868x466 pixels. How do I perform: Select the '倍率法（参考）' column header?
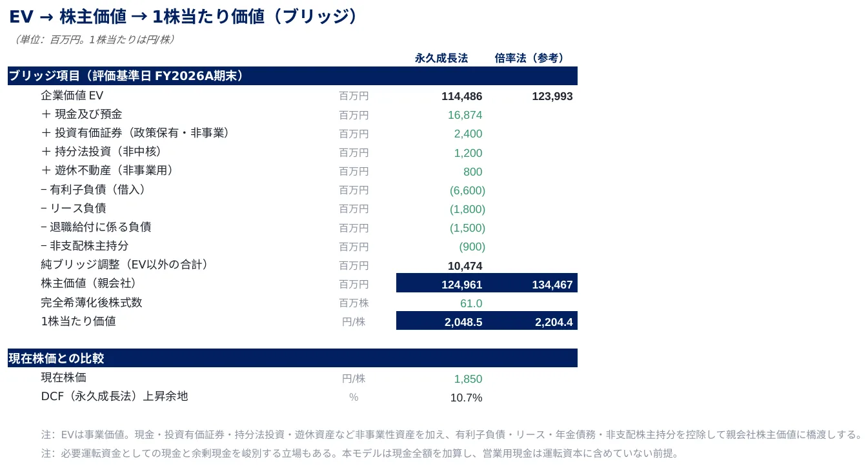coord(530,58)
